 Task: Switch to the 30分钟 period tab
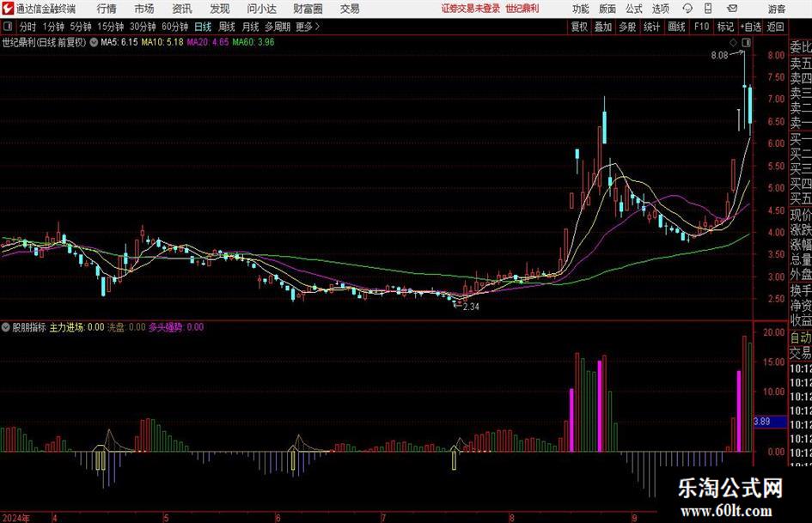tap(143, 27)
